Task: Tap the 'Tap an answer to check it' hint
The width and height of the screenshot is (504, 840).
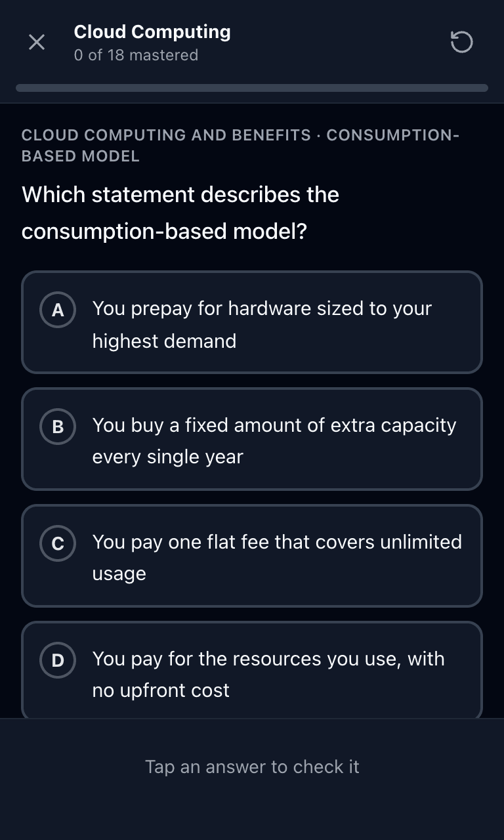Action: [252, 766]
